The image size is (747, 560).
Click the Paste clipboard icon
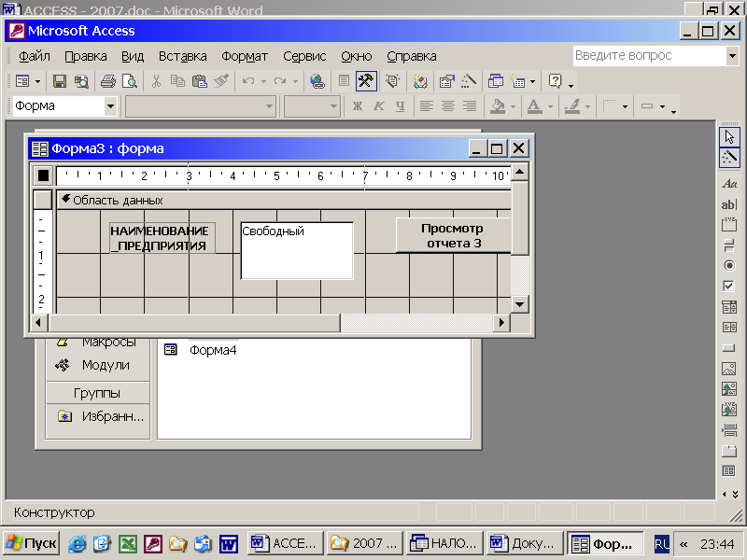point(199,81)
